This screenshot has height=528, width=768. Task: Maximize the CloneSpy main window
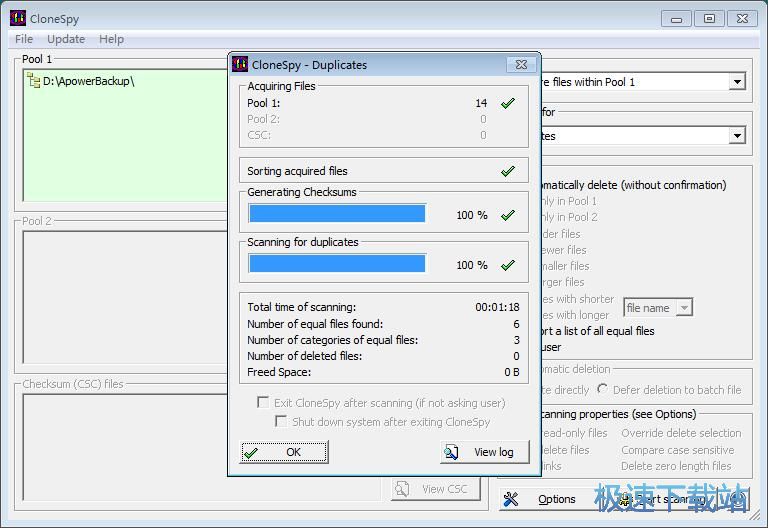coord(709,19)
